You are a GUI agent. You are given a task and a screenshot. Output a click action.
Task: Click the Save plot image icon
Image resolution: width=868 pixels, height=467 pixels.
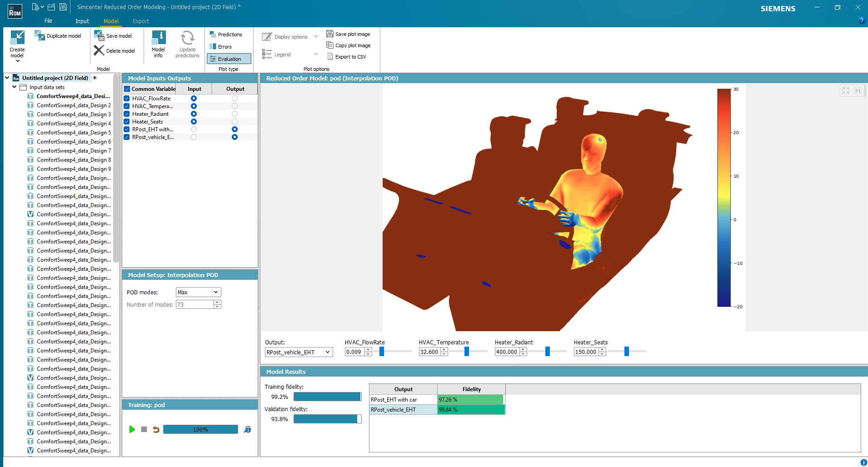330,34
